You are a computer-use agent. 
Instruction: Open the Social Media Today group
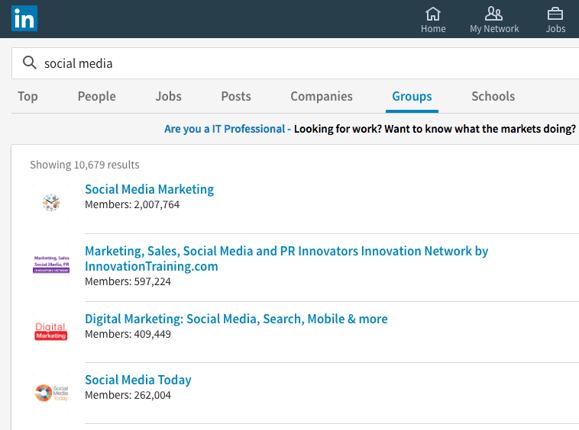tap(138, 380)
